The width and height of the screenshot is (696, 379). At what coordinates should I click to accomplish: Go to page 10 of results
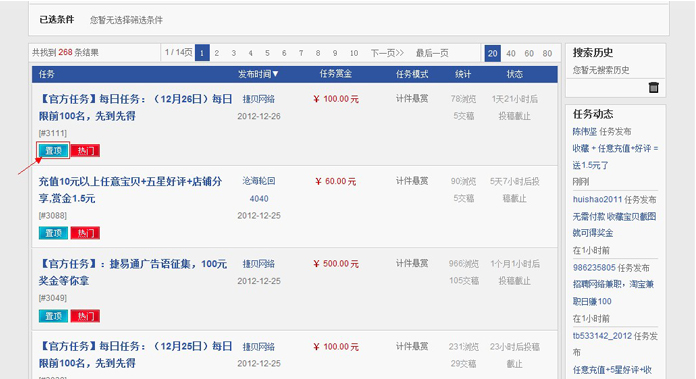click(354, 53)
